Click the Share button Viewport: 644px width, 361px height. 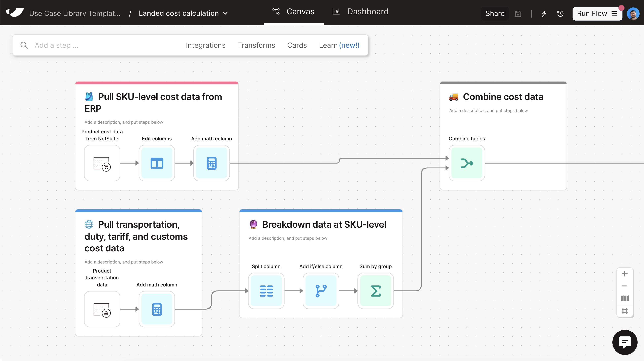click(495, 13)
